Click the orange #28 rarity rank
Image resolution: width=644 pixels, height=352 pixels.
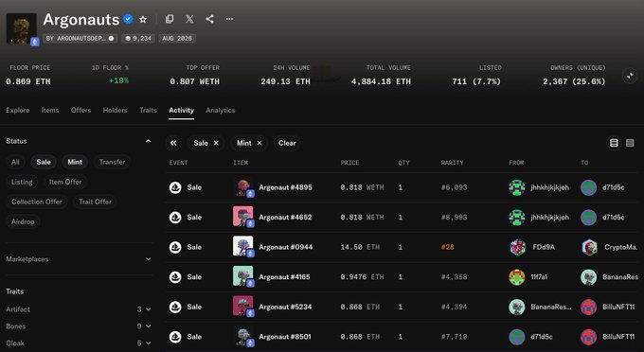coord(448,247)
